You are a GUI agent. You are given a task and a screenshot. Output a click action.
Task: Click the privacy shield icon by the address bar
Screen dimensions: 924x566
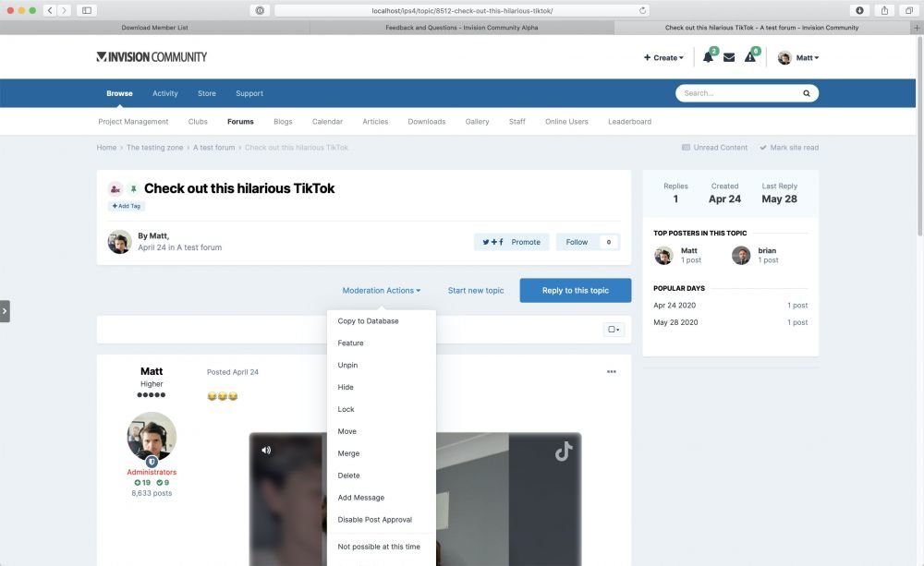point(260,10)
